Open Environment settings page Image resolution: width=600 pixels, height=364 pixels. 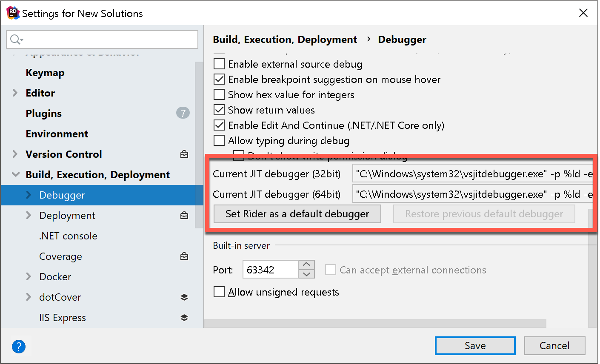point(57,134)
